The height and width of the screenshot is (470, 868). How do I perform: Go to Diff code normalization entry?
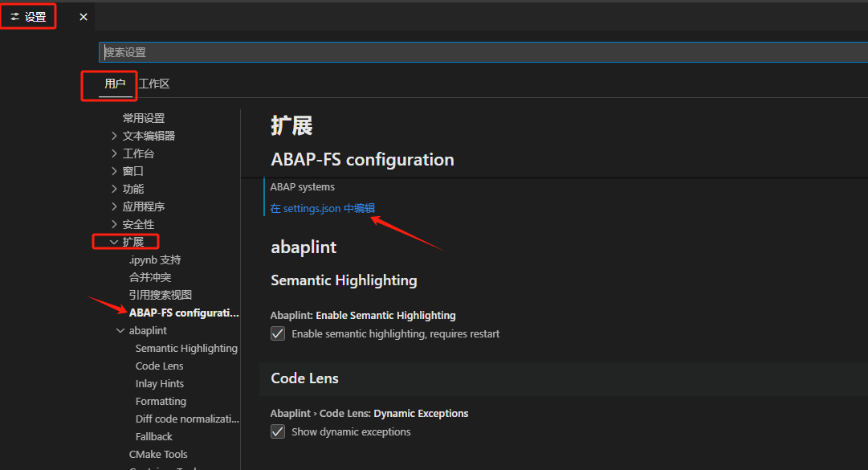pyautogui.click(x=187, y=419)
